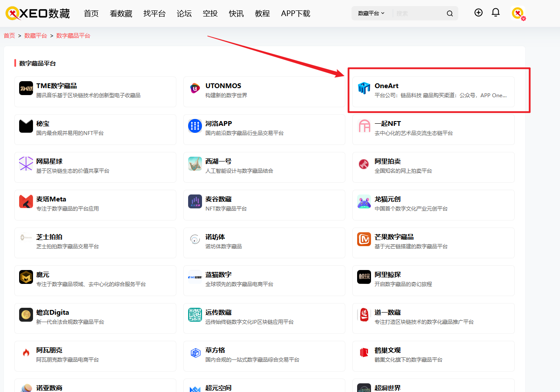Open the 论坛 navigation item
The image size is (560, 392).
[184, 13]
